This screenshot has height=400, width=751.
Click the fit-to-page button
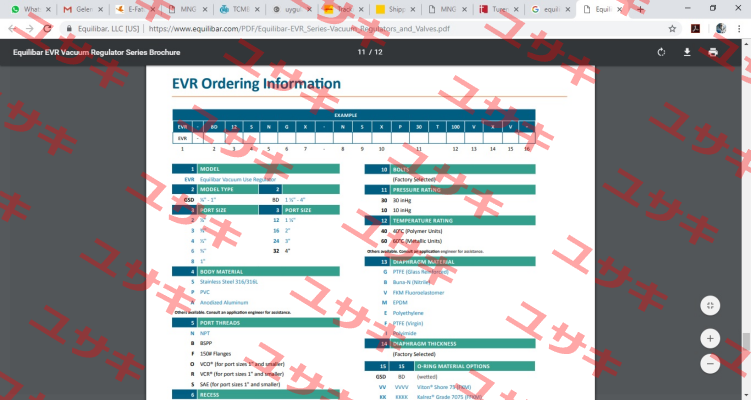[x=710, y=306]
